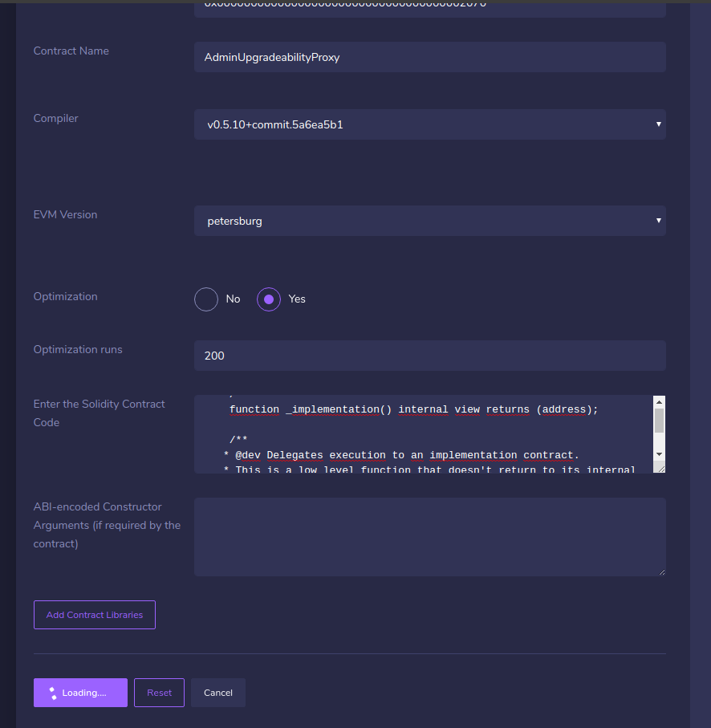Click the Reset button
The height and width of the screenshot is (728, 711).
[159, 693]
